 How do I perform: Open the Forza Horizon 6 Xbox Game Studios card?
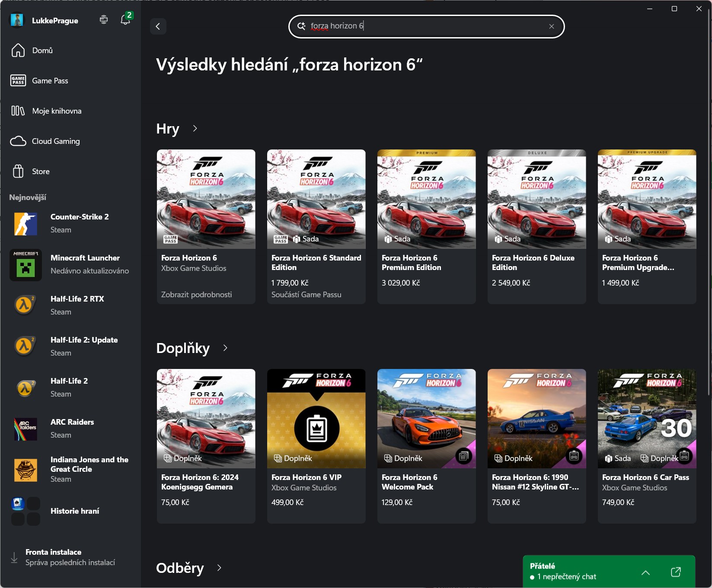coord(206,227)
